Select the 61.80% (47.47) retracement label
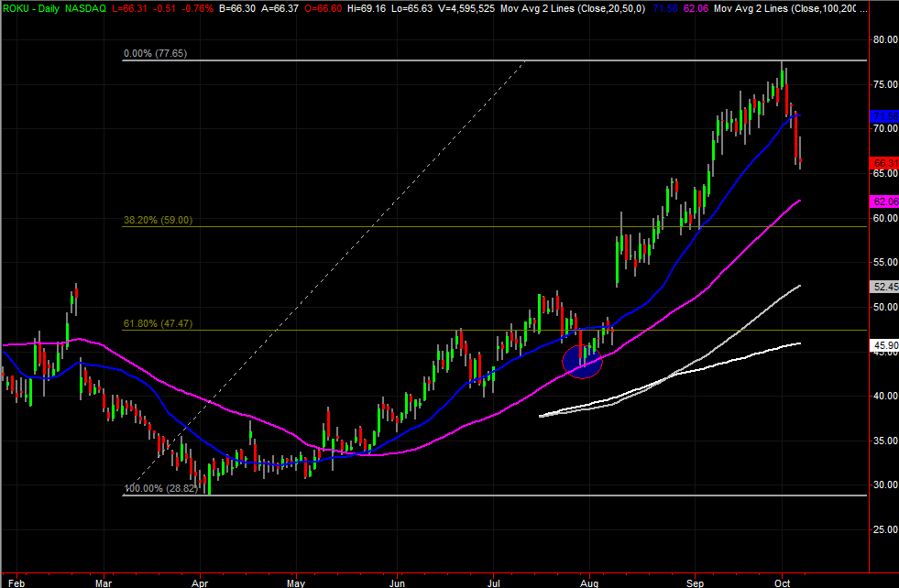The height and width of the screenshot is (588, 899). [x=158, y=323]
